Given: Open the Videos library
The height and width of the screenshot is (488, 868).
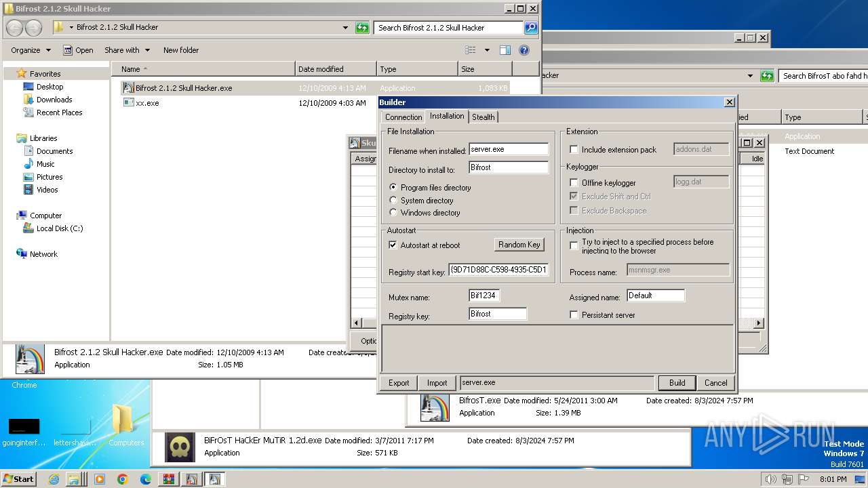Looking at the screenshot, I should [x=47, y=190].
